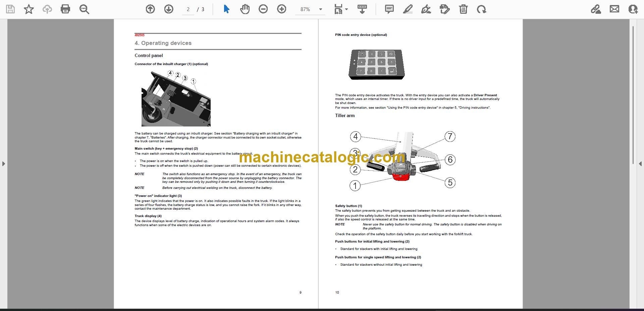Click the Save file icon
This screenshot has height=311, width=644.
tap(10, 9)
